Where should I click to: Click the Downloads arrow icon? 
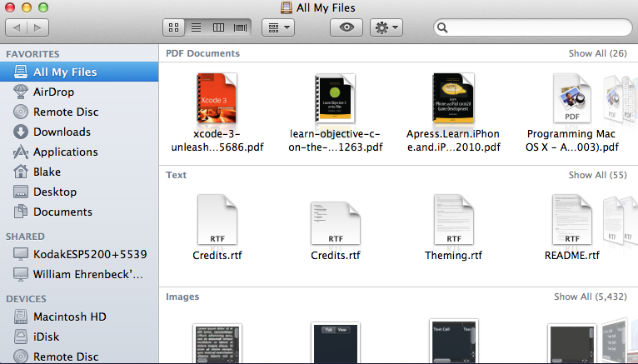[21, 132]
